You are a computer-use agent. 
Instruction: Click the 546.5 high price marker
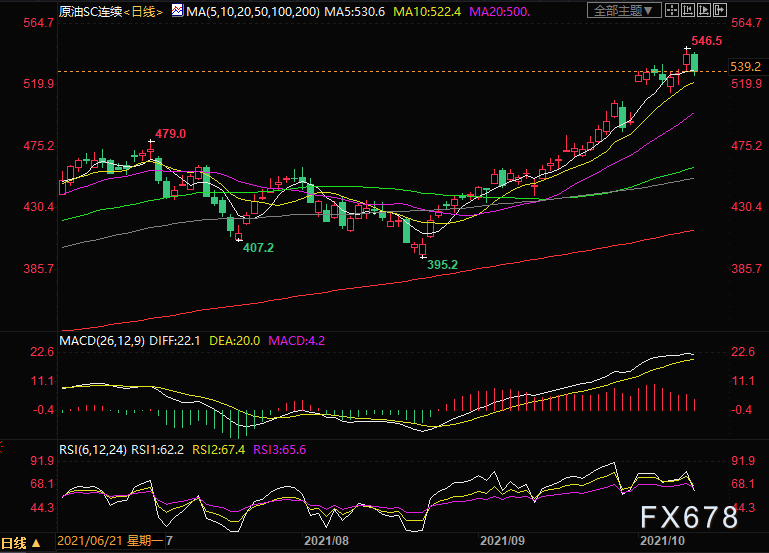pyautogui.click(x=707, y=41)
